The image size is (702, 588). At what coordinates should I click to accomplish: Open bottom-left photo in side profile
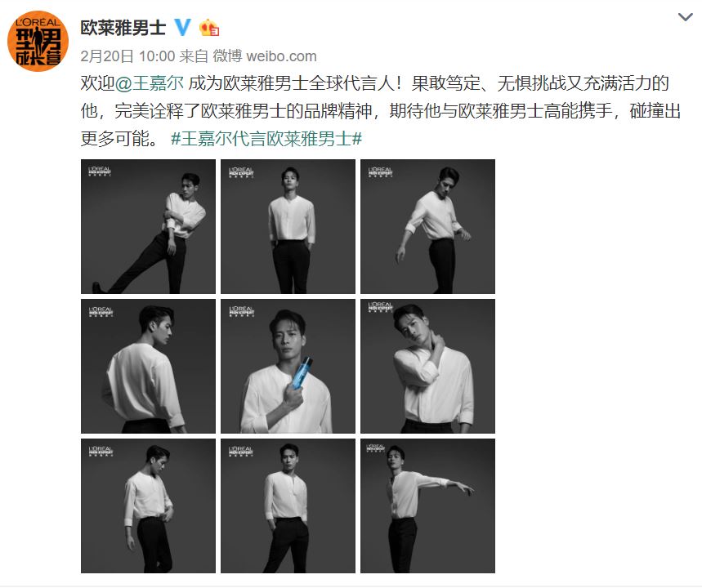(148, 506)
